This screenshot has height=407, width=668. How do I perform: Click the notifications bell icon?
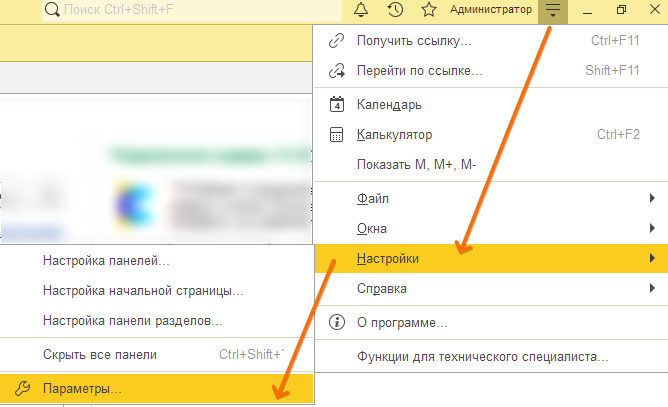pos(362,10)
